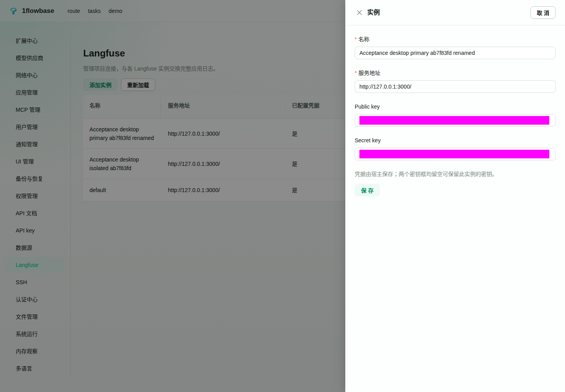Open 备份与恢复 sidebar item
Image resolution: width=565 pixels, height=392 pixels.
[35, 179]
